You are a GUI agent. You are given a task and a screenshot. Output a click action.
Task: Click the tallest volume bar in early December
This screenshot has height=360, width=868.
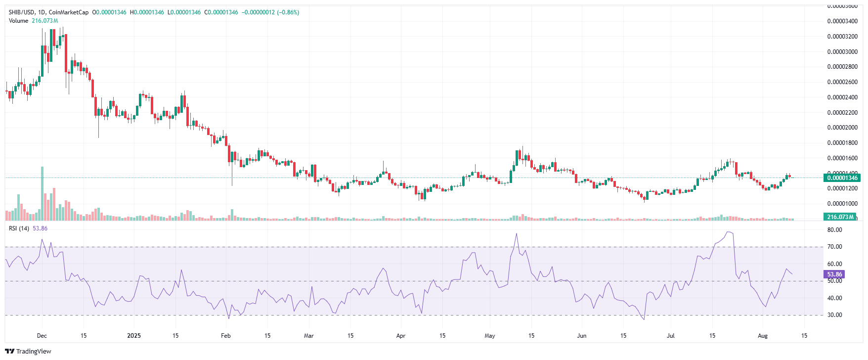coord(42,194)
